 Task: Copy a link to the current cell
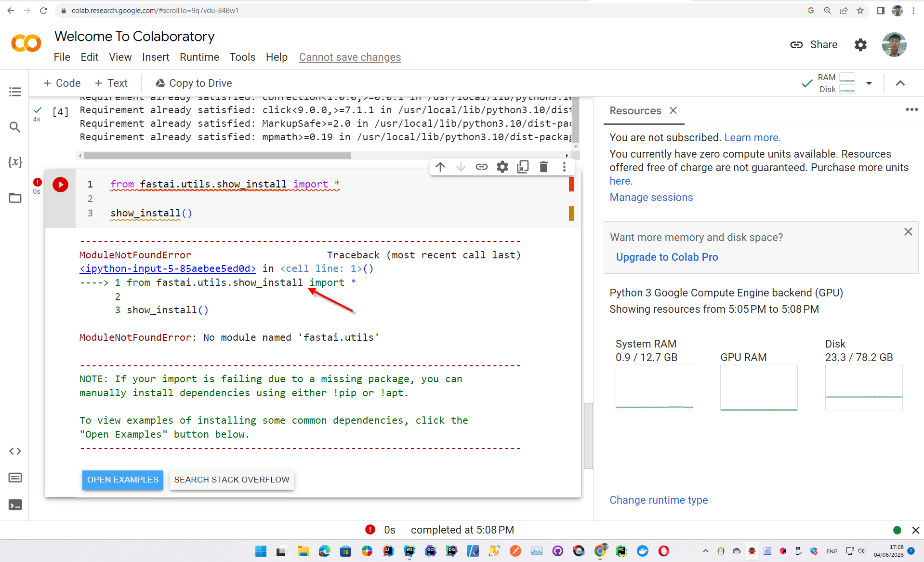481,167
